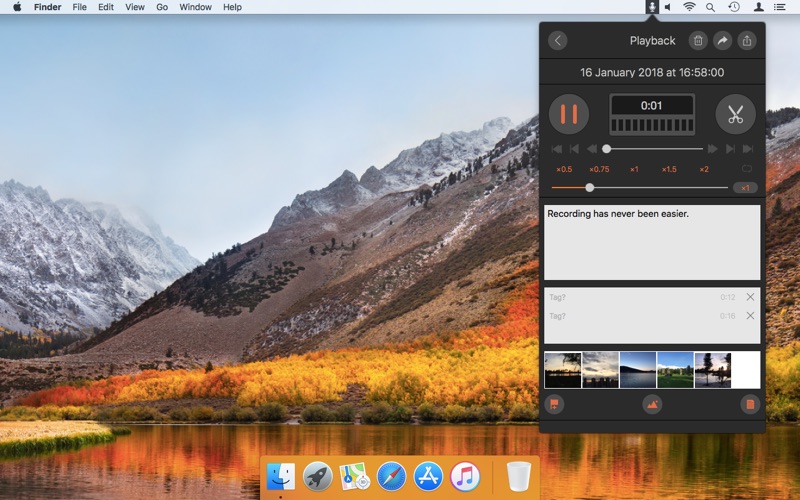Open the third blue lake thumbnail
The width and height of the screenshot is (800, 500).
638,370
